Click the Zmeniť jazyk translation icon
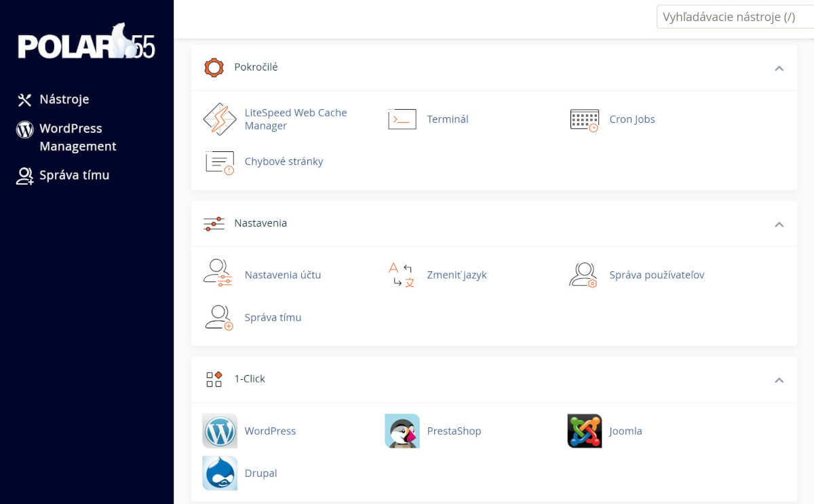814x504 pixels. [x=402, y=275]
